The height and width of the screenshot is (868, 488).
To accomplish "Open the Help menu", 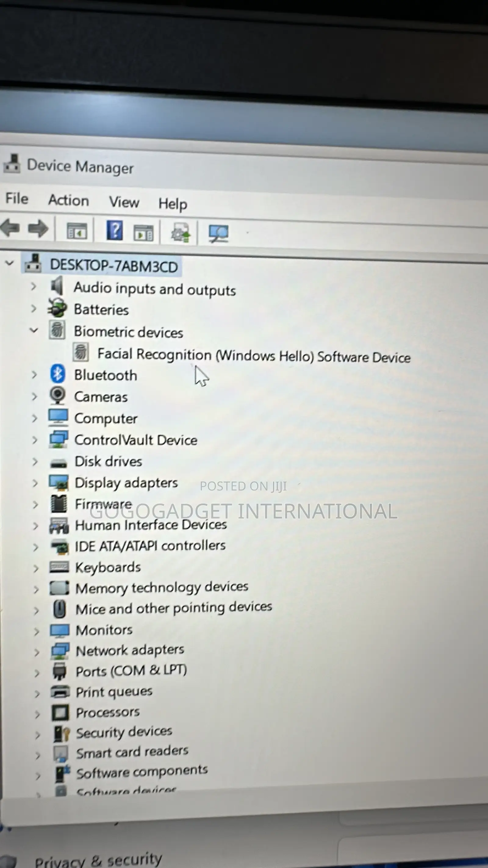I will [173, 204].
